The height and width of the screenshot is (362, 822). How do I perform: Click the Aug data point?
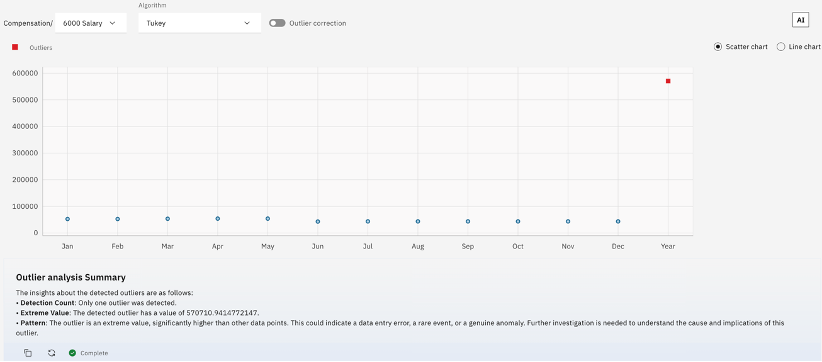[418, 222]
